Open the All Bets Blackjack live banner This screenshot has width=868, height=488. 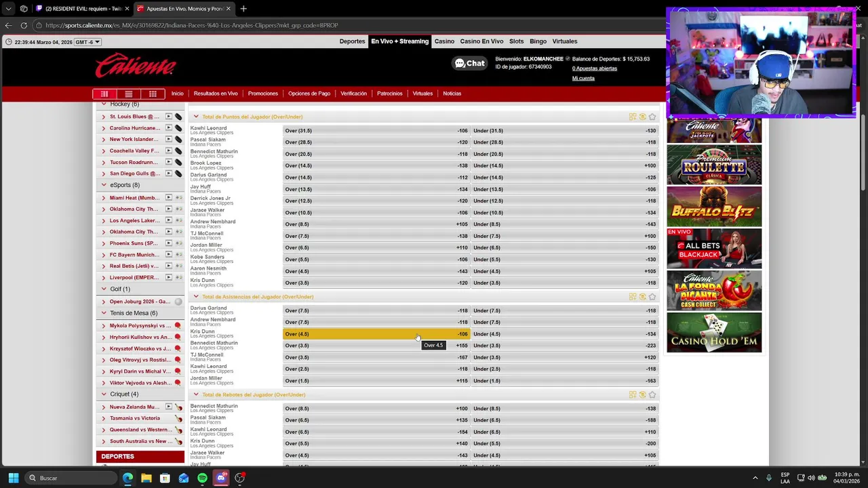[x=714, y=249]
